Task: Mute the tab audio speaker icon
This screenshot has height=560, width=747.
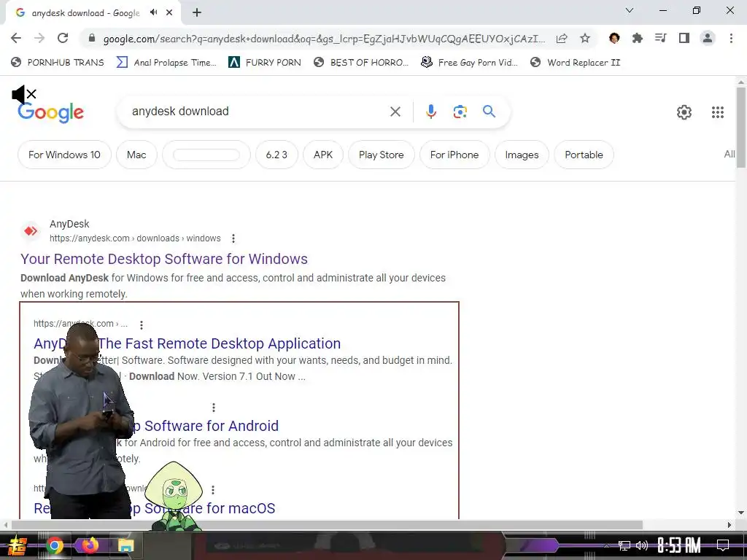Action: pyautogui.click(x=153, y=12)
